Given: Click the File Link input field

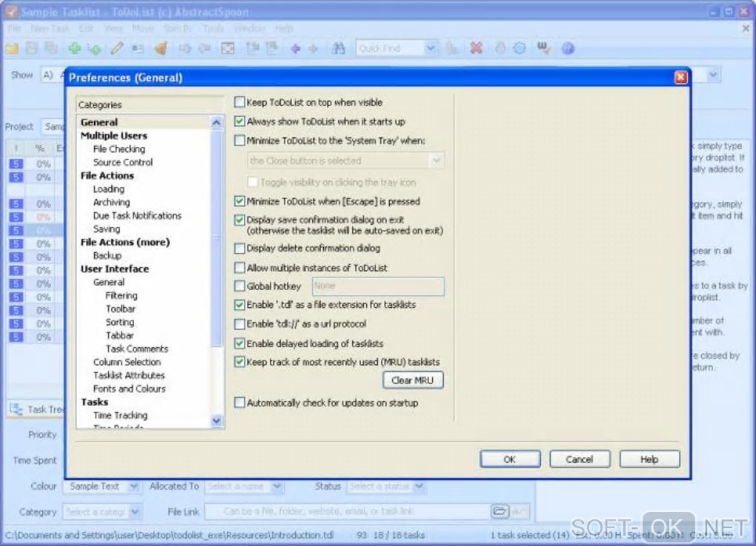Looking at the screenshot, I should click(347, 511).
